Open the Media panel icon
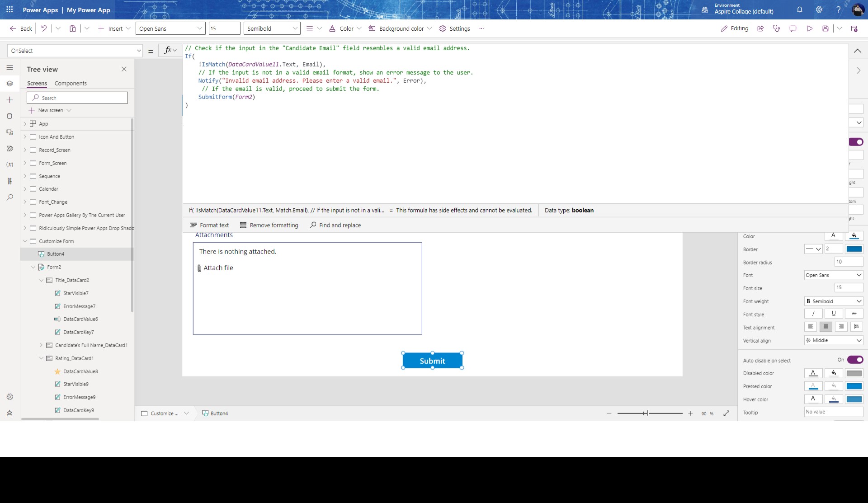The width and height of the screenshot is (868, 503). click(x=9, y=132)
